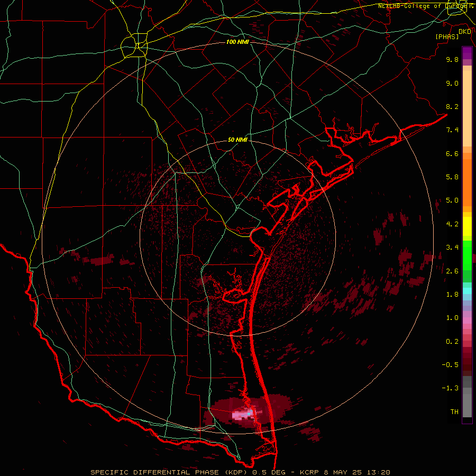Pick the bright yellow band of the colorbar
The height and width of the screenshot is (476, 476).
click(x=467, y=226)
